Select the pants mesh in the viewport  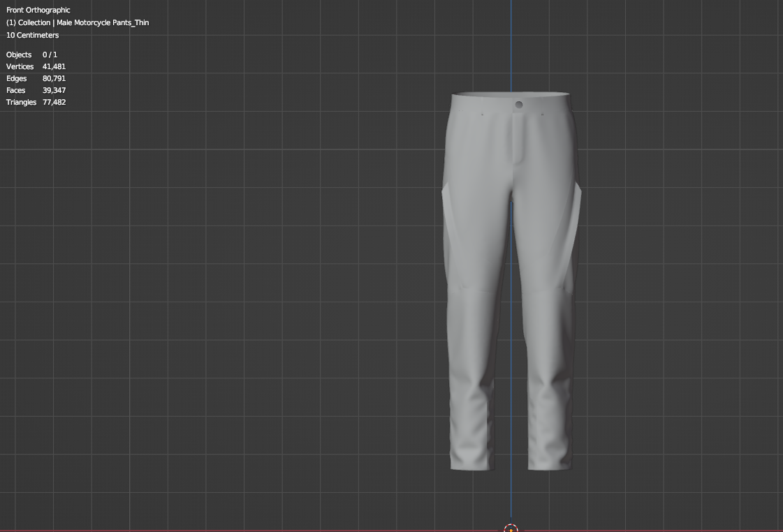pyautogui.click(x=479, y=239)
